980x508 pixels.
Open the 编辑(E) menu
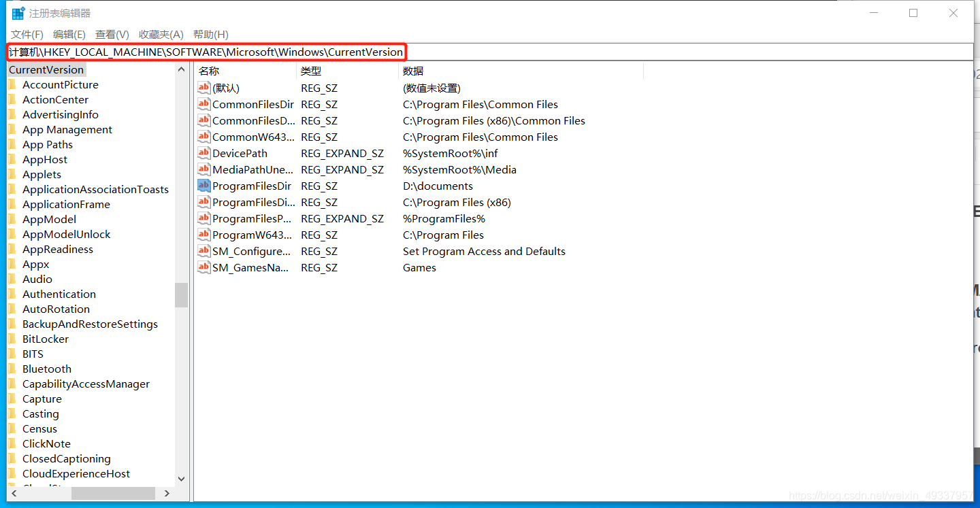click(69, 34)
